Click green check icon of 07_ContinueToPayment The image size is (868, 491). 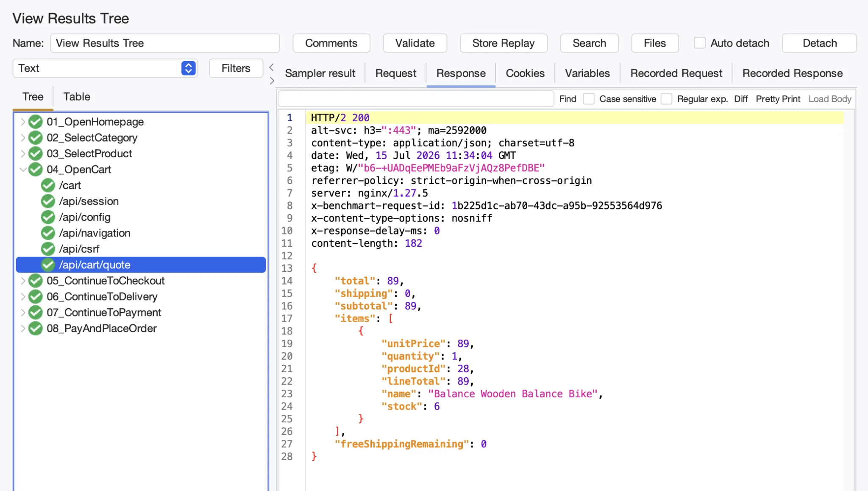point(36,312)
